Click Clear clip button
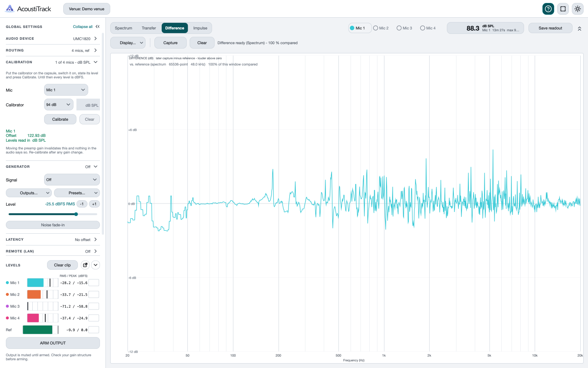 [x=62, y=265]
